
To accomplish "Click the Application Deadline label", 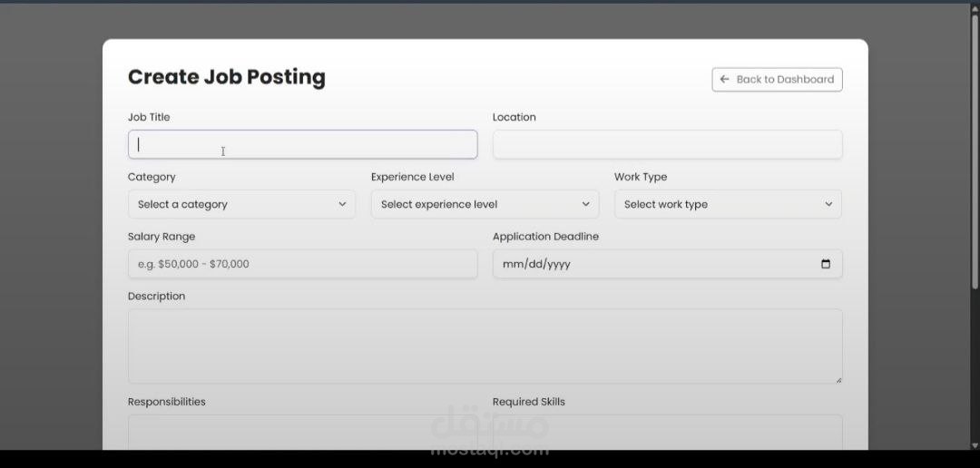I will coord(545,237).
